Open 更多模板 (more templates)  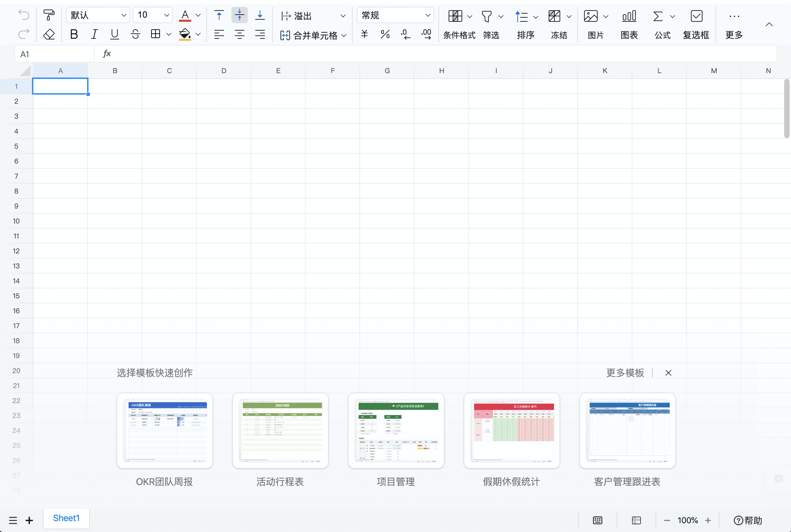pyautogui.click(x=625, y=373)
